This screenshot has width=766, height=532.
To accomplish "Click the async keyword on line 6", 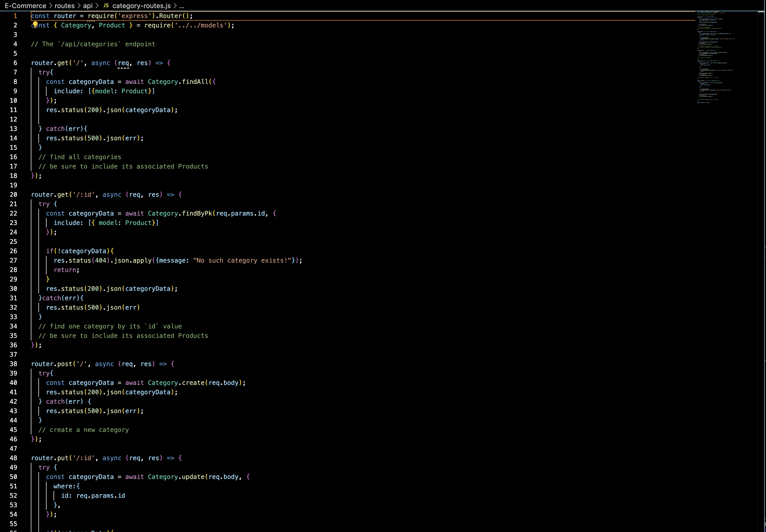I will click(101, 63).
